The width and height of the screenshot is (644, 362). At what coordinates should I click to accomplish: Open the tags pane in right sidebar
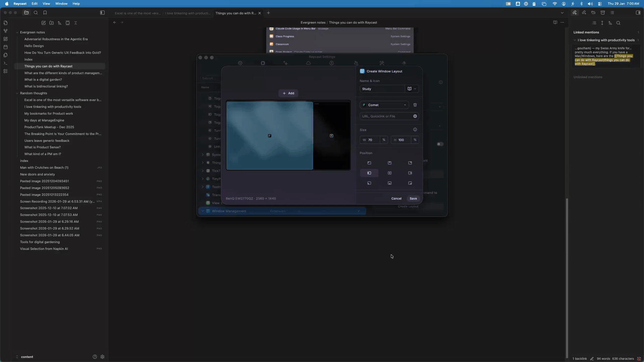(593, 13)
